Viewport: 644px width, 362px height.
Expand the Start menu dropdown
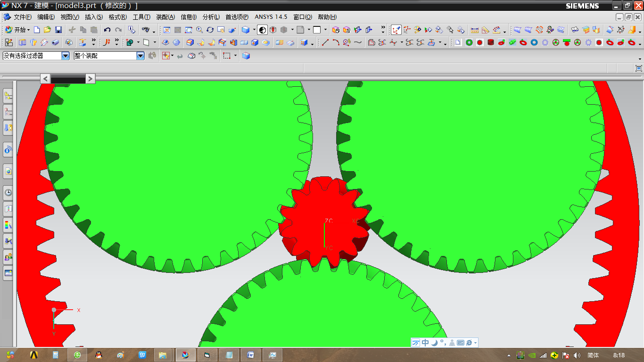(29, 30)
